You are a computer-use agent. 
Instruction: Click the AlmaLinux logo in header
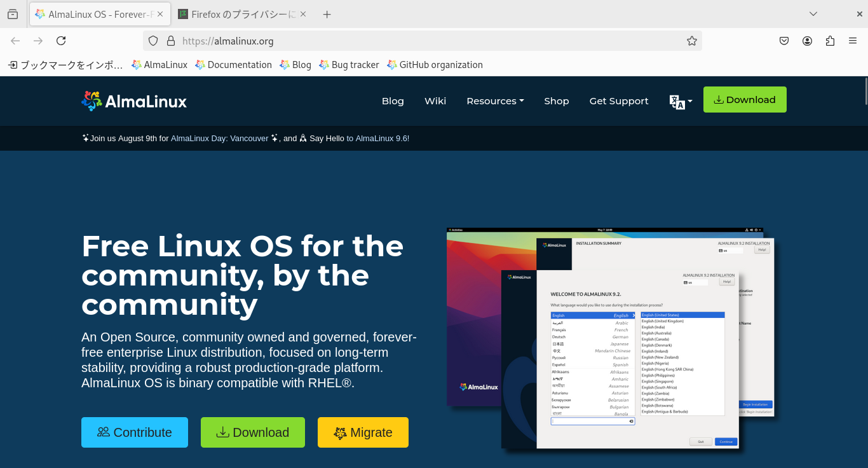click(134, 101)
